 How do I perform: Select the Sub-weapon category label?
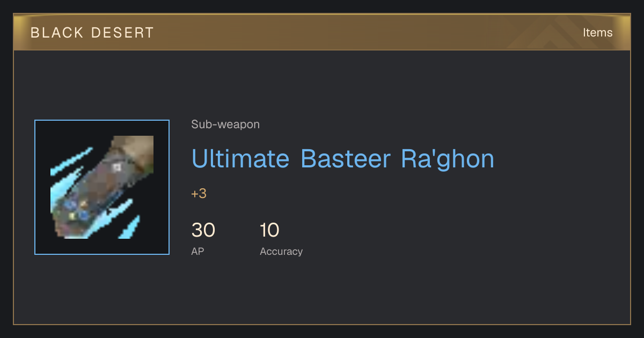225,124
